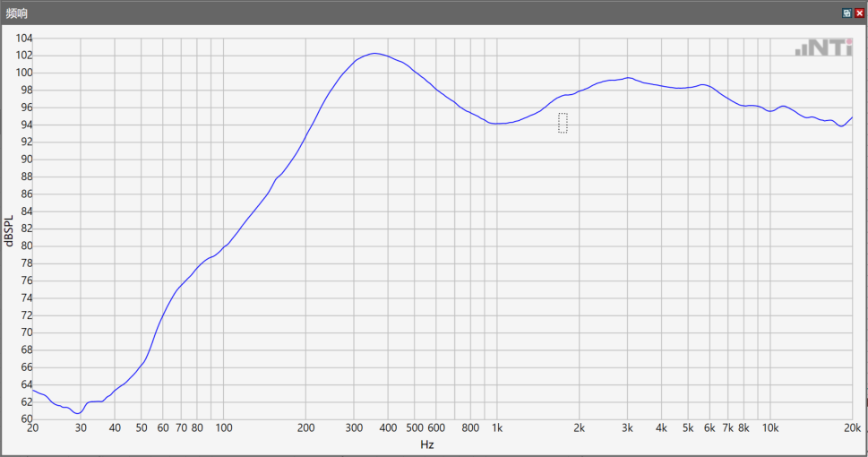Close the 频响 frequency response window
This screenshot has width=868, height=457.
pyautogui.click(x=859, y=13)
